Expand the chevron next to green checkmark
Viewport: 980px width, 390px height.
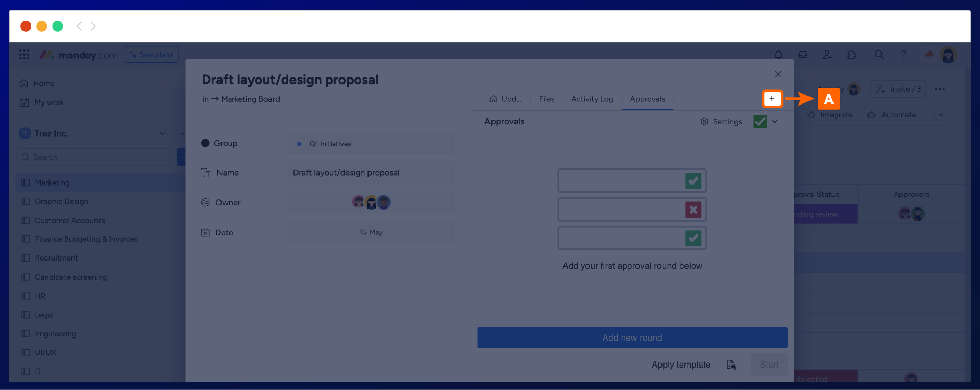[x=775, y=122]
